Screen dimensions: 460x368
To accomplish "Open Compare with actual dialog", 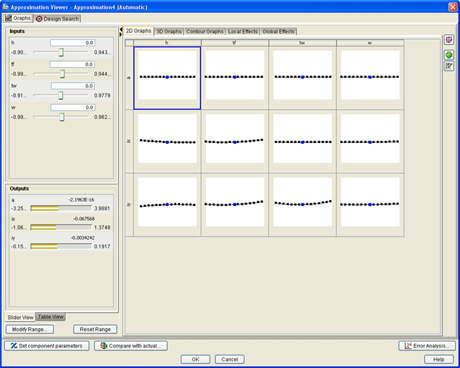I will (x=131, y=346).
